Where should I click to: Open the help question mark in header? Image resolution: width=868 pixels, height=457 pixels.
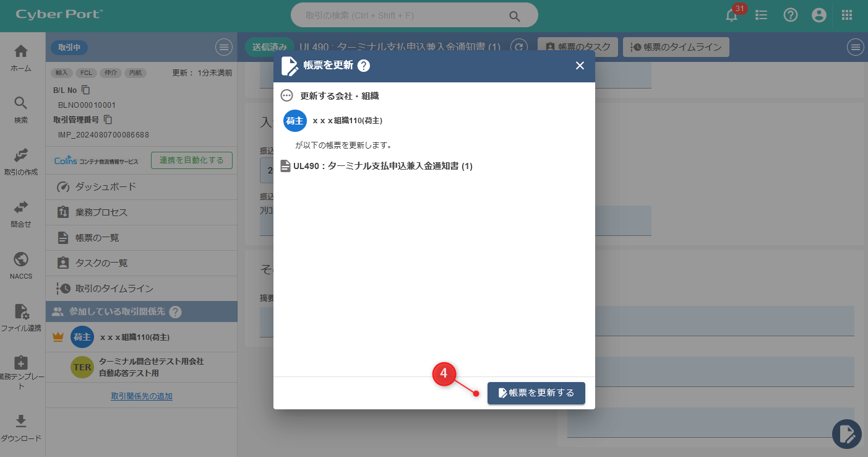(x=790, y=15)
